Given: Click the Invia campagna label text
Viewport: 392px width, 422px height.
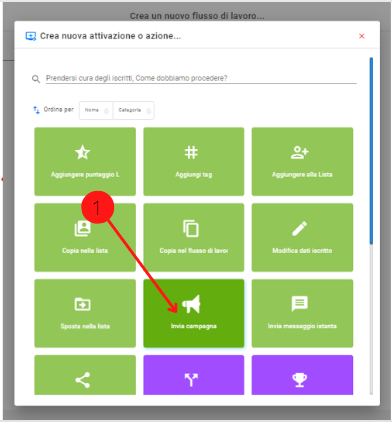Looking at the screenshot, I should click(194, 326).
